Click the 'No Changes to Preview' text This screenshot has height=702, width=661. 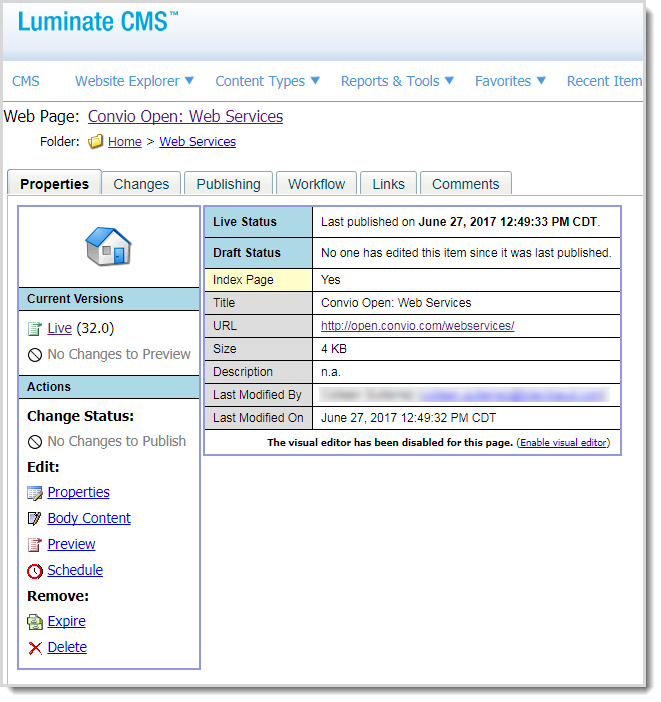click(x=119, y=355)
